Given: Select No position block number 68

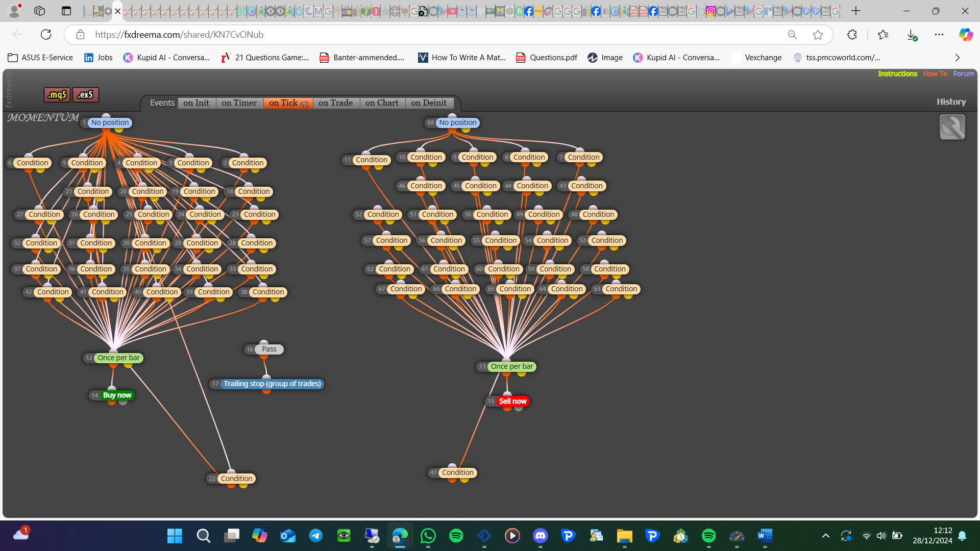Looking at the screenshot, I should [458, 123].
